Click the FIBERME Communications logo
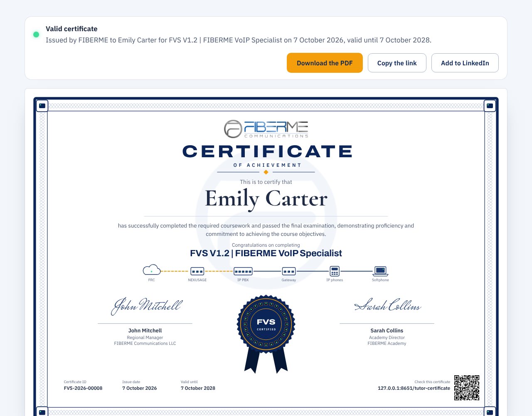Screen dimensions: 532x416 tap(266, 129)
